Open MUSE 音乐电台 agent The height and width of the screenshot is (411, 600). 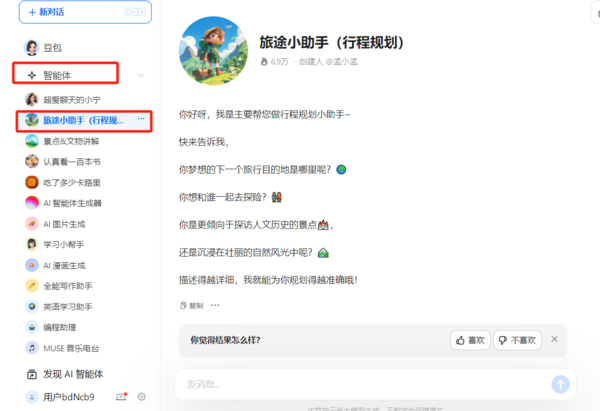coord(71,349)
